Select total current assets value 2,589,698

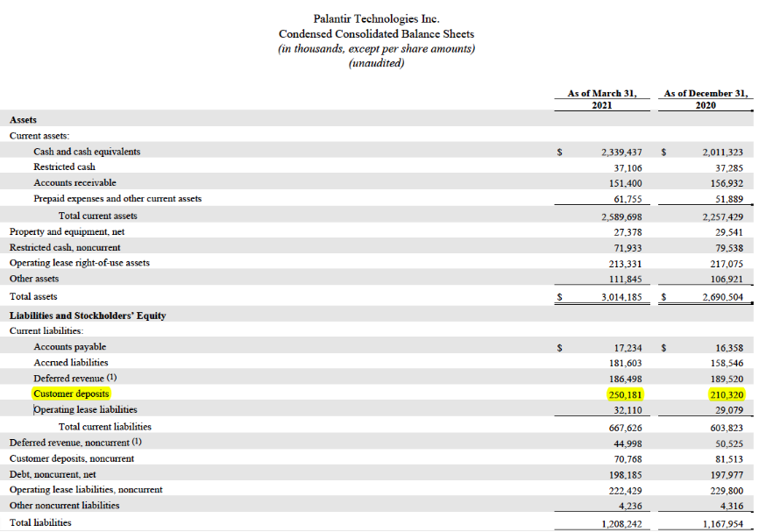coord(621,216)
